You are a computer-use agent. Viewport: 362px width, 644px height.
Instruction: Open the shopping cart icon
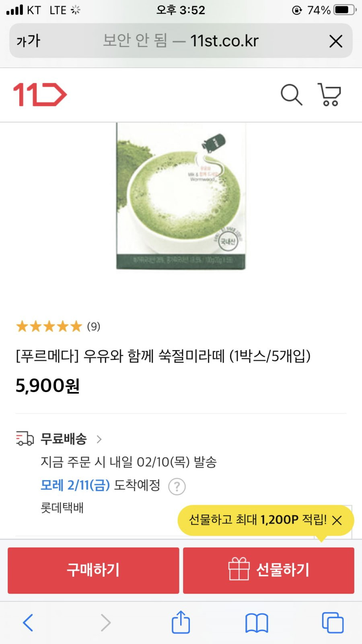tap(329, 95)
